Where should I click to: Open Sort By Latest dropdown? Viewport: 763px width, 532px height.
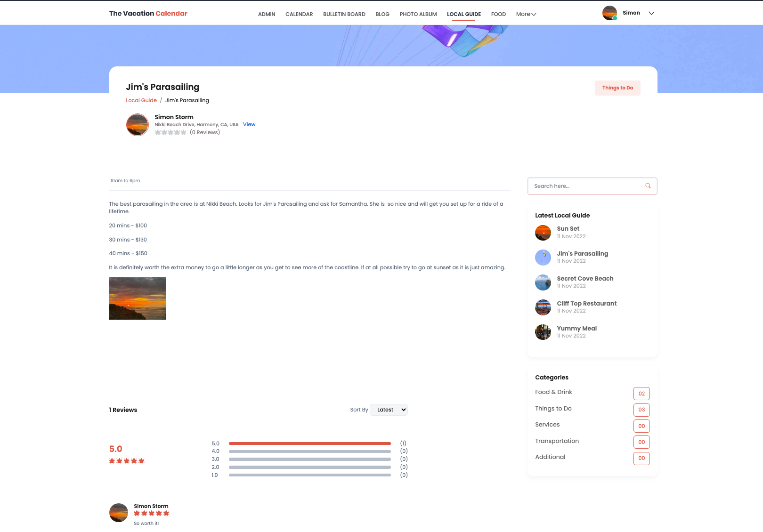pos(389,410)
